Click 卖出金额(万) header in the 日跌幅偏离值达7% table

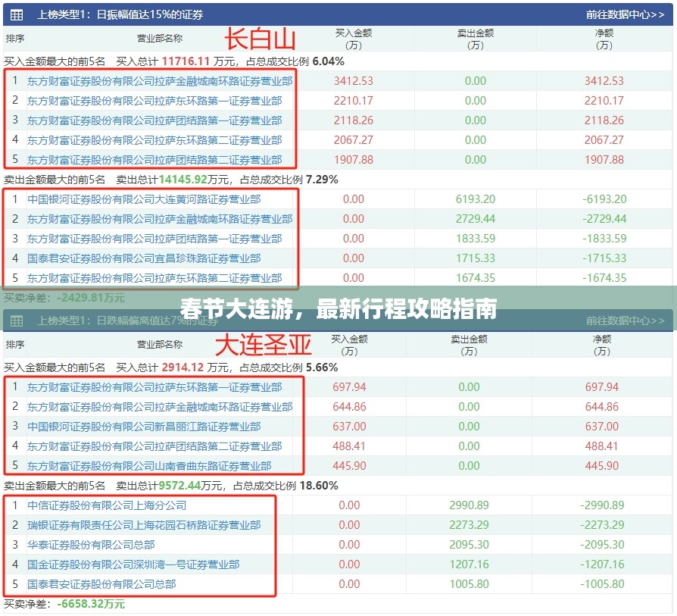tap(469, 346)
